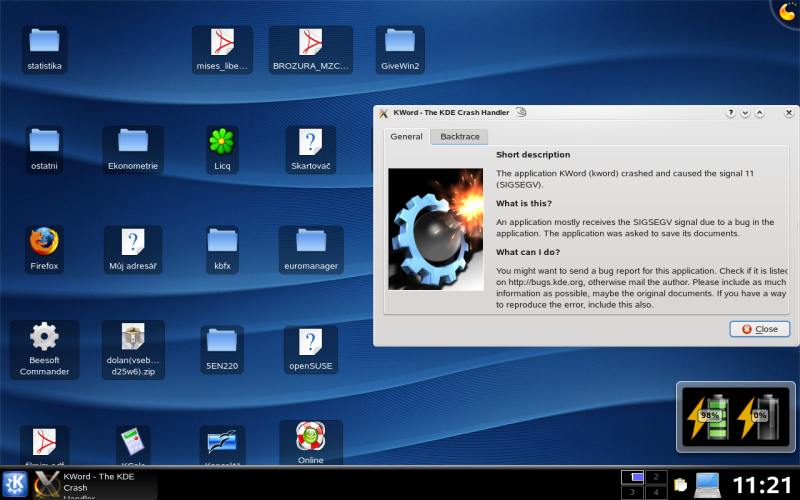
Task: Click the 11:21 digital clock
Action: (x=762, y=485)
